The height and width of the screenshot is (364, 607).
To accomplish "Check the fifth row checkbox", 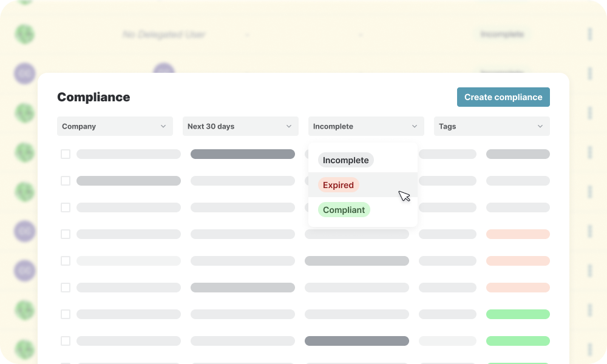I will 66,261.
